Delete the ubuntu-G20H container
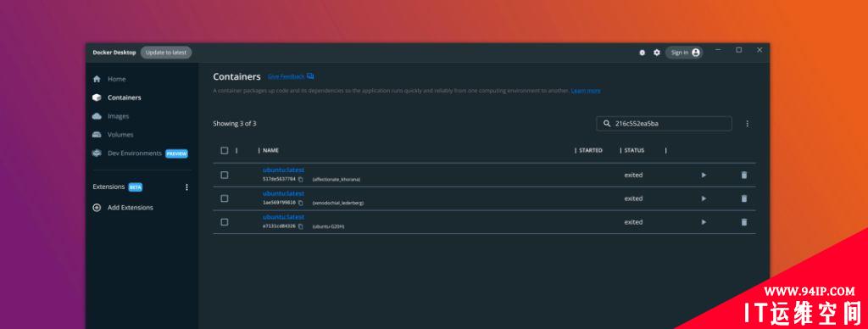 744,222
